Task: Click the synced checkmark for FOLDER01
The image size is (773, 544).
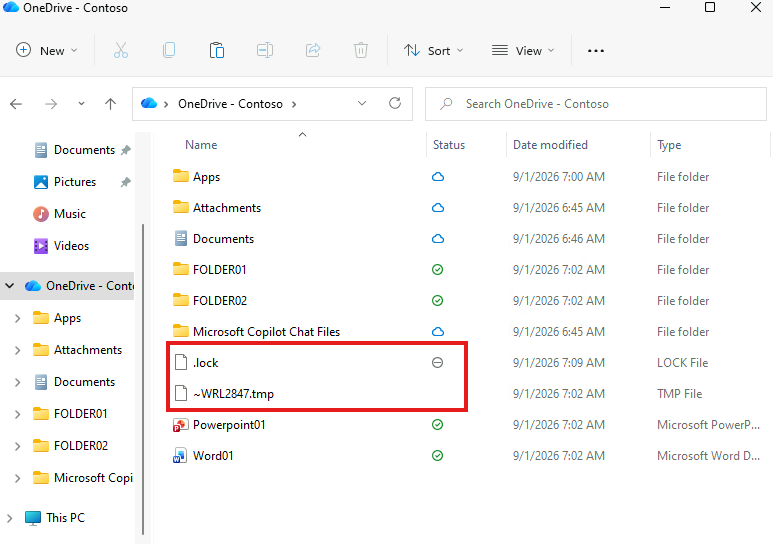Action: coord(437,269)
